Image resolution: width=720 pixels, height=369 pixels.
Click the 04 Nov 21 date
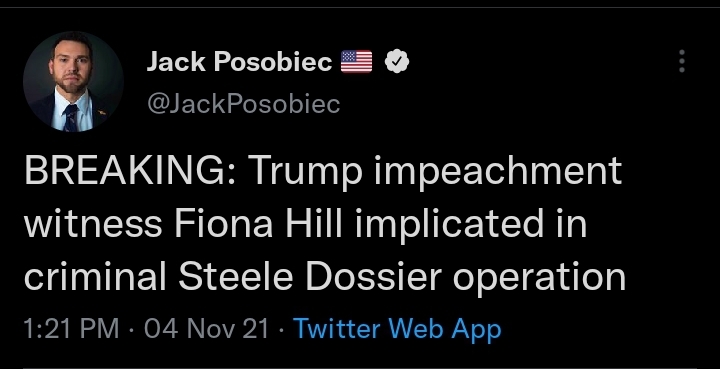coord(206,329)
